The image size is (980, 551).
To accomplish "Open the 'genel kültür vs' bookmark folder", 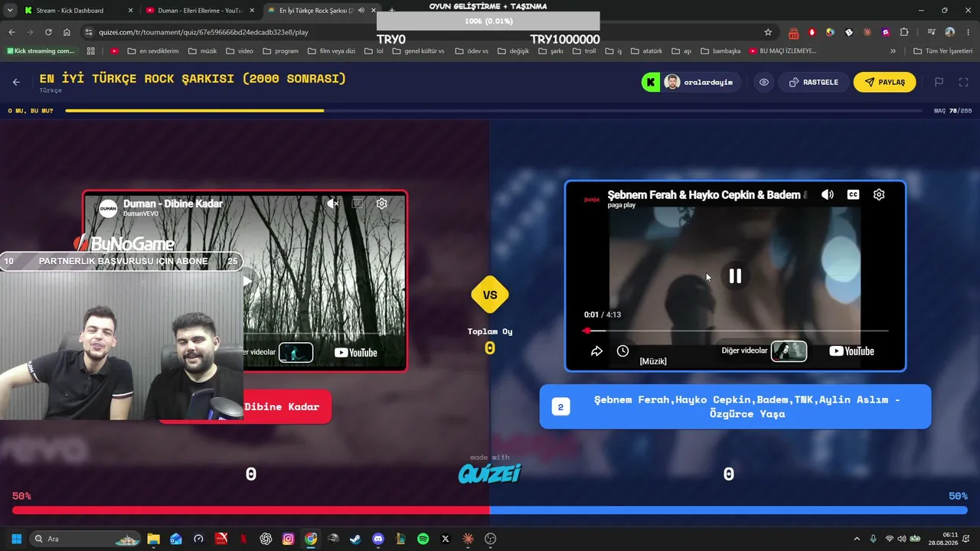I will coord(418,51).
